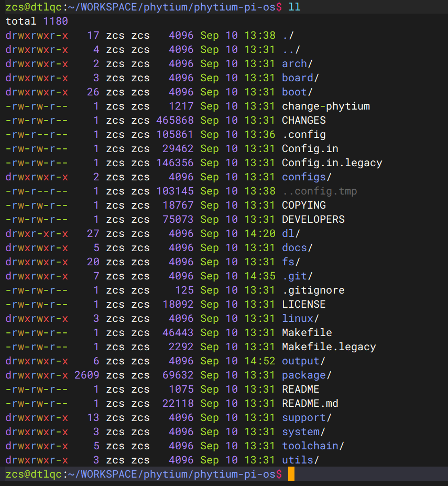Select the LICENSE file name
Screen dimensions: 448x486
pos(304,304)
